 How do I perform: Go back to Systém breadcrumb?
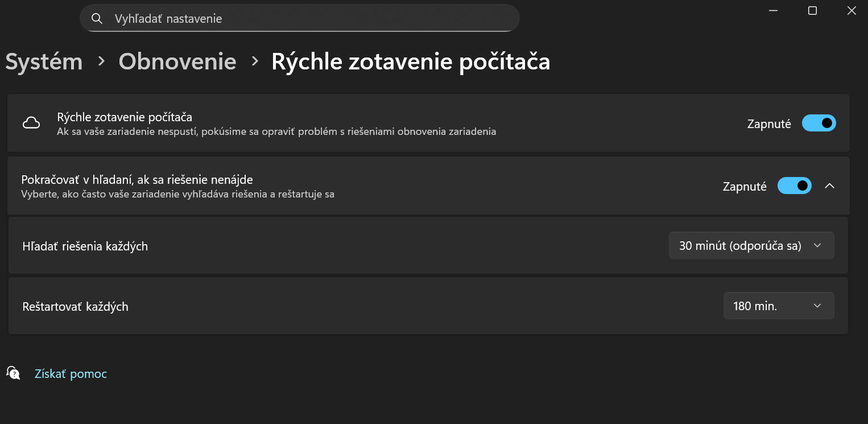click(44, 61)
